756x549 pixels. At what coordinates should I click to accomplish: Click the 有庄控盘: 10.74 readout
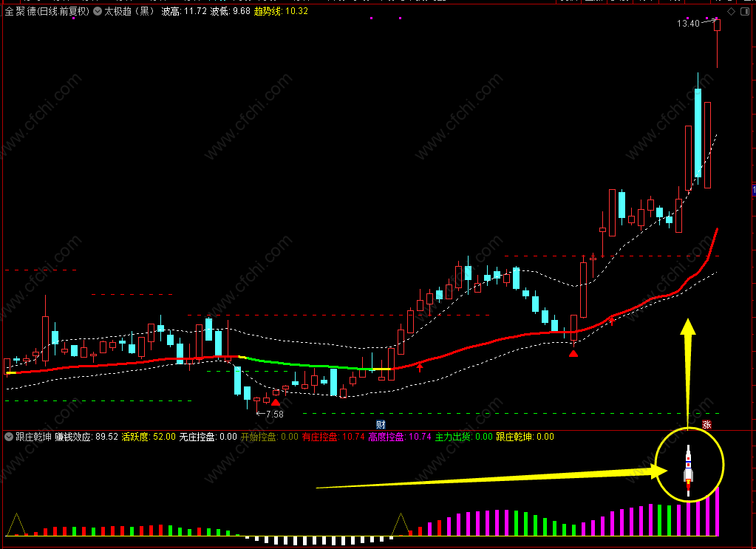pos(333,437)
